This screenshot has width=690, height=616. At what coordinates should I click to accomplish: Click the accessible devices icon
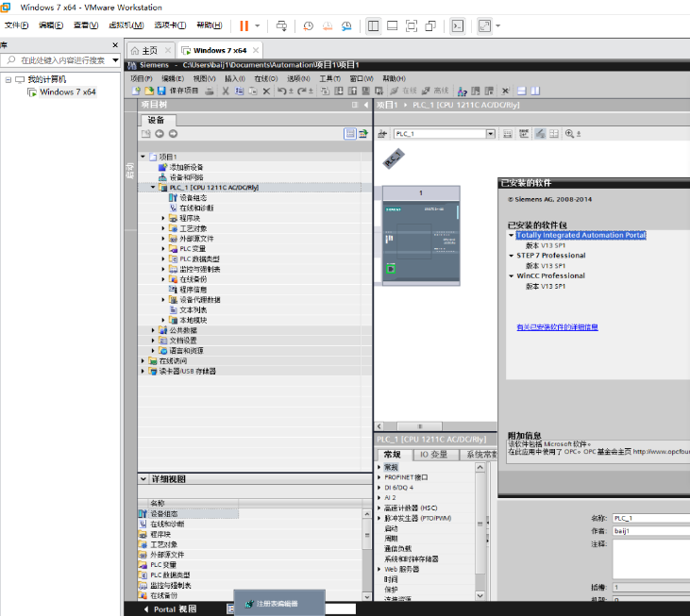[x=463, y=91]
